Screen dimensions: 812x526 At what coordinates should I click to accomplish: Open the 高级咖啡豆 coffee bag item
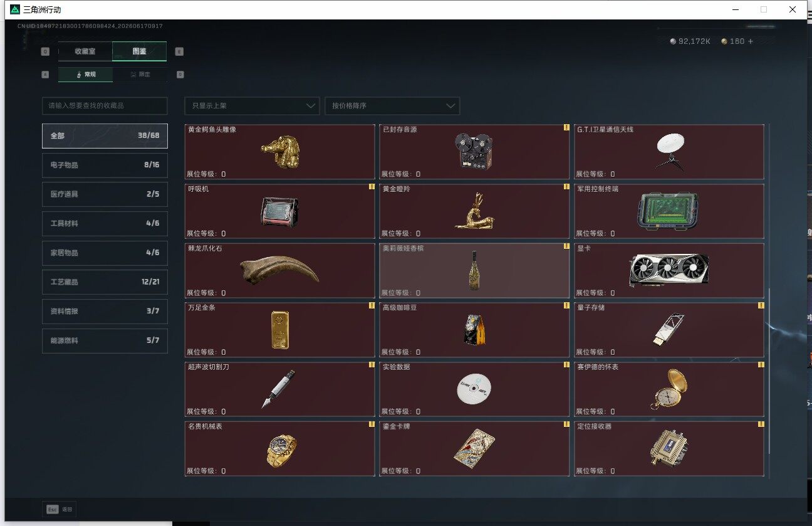click(x=474, y=330)
